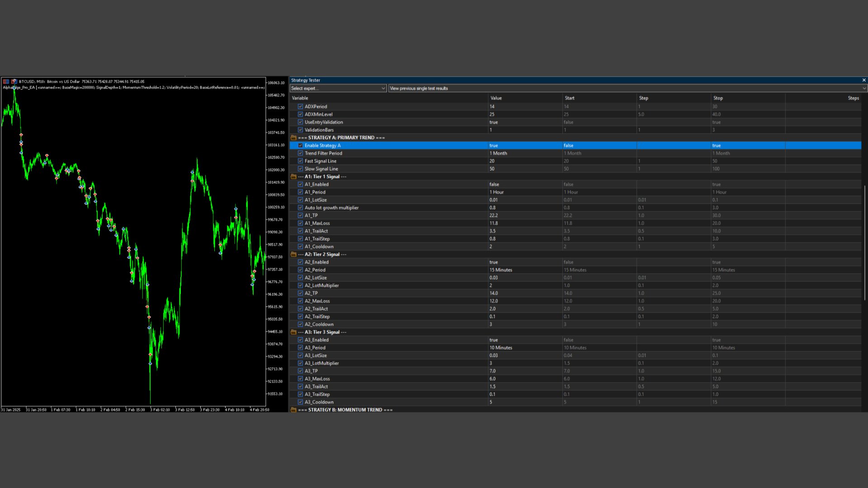Click the second icon next to BTCUSD title

[x=14, y=81]
